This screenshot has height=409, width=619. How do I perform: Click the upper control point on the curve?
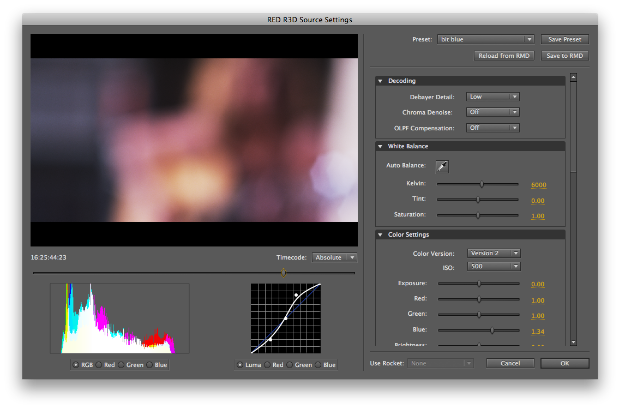296,295
